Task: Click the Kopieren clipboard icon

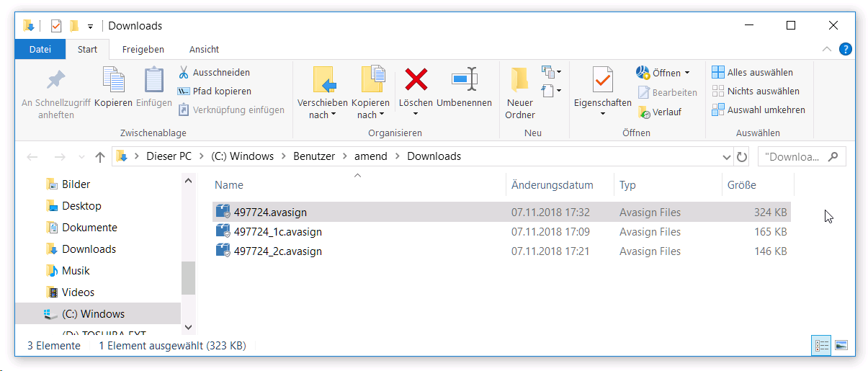Action: tap(113, 81)
